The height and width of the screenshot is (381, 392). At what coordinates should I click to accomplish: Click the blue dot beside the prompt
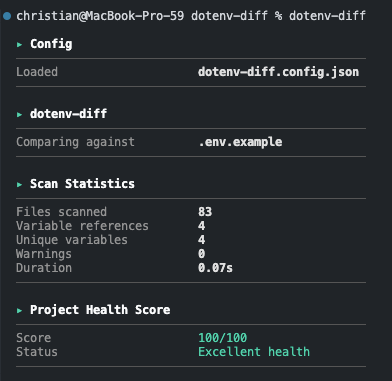[7, 16]
